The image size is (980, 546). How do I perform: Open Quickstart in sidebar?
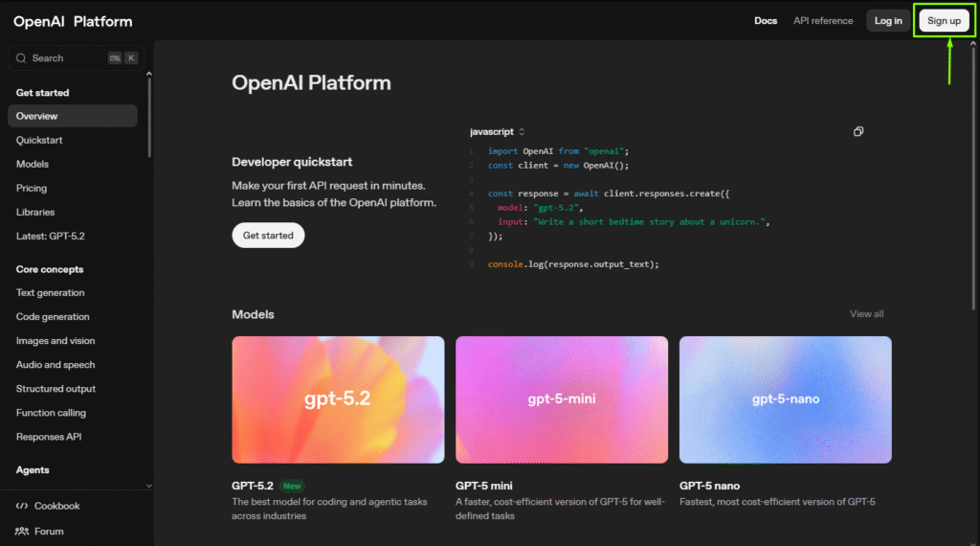pyautogui.click(x=39, y=140)
